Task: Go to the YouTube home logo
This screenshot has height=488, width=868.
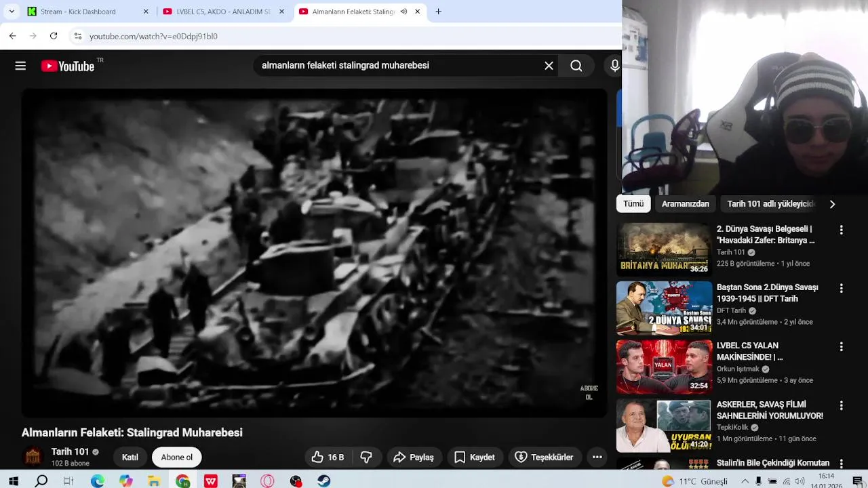Action: coord(68,66)
